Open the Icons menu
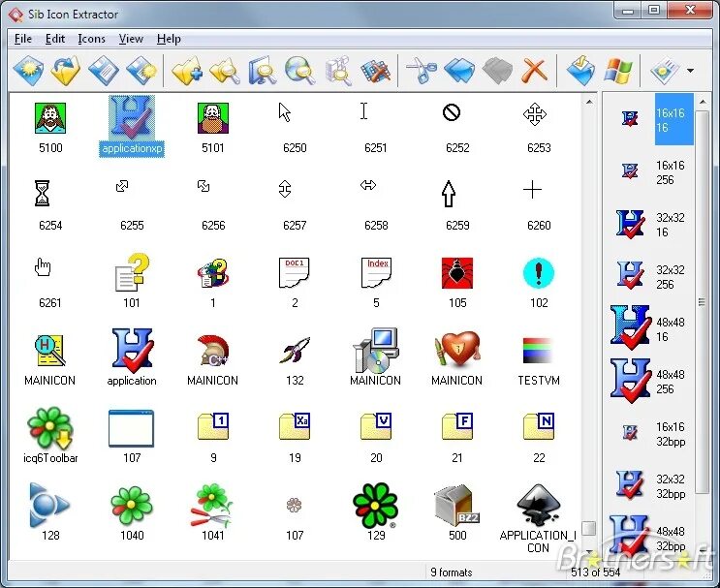The height and width of the screenshot is (588, 720). [x=91, y=39]
